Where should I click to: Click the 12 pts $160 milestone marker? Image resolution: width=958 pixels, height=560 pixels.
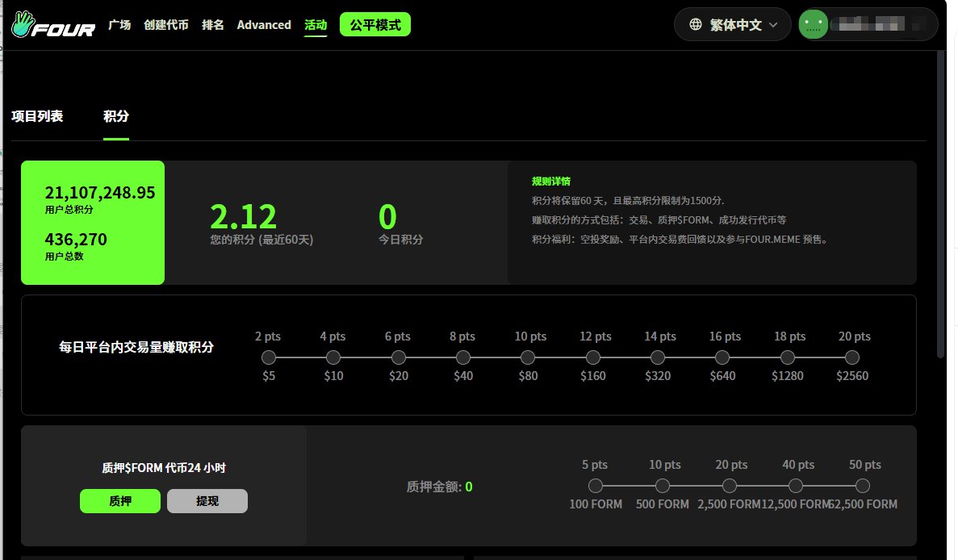(x=592, y=357)
